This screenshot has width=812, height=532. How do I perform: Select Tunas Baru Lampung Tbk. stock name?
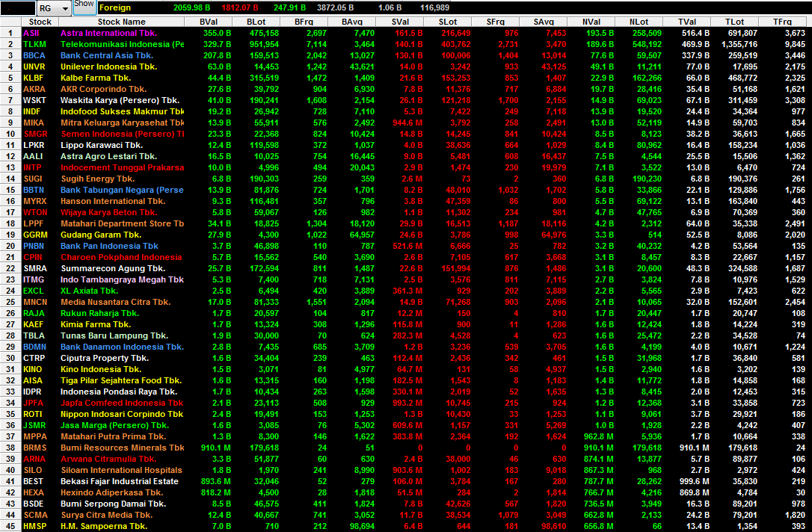(x=114, y=336)
